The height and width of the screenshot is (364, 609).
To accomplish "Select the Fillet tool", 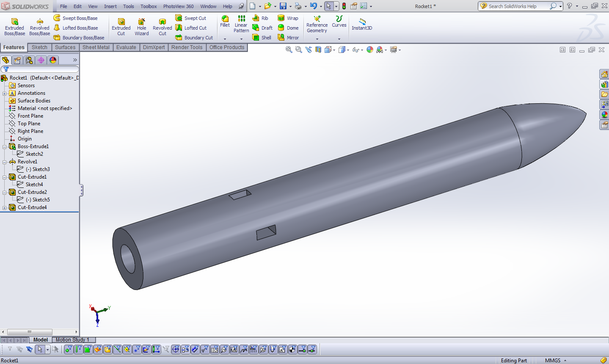I will click(225, 22).
